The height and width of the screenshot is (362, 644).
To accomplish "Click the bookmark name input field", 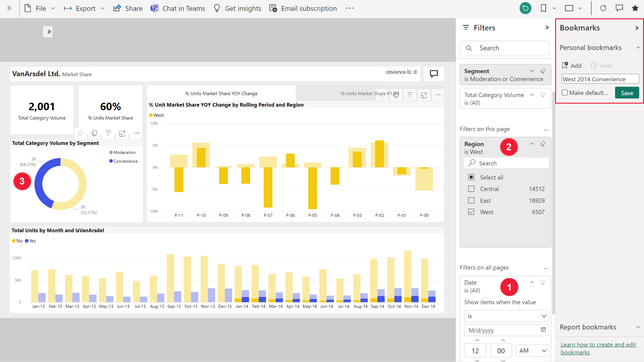I will point(600,79).
